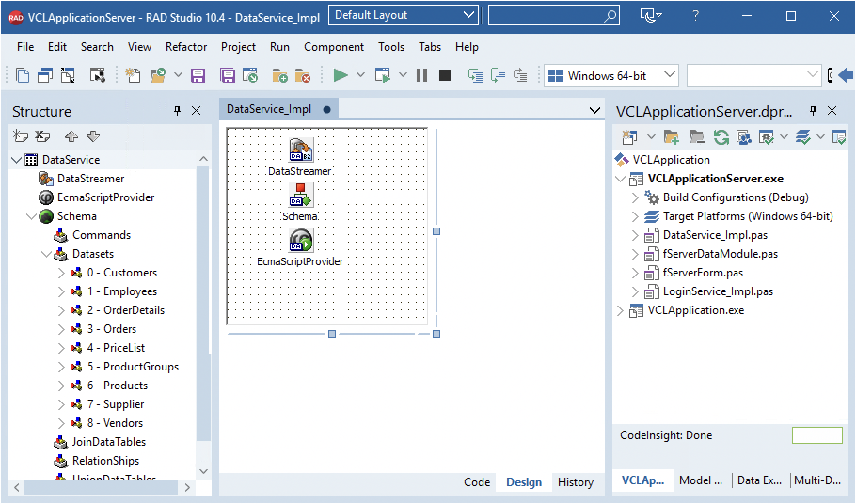Switch to the Code view tab

(476, 482)
